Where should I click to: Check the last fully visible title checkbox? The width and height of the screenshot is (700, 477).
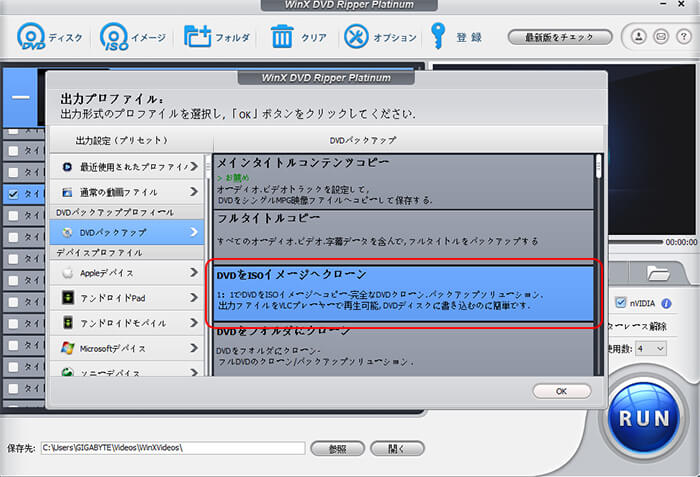13,389
